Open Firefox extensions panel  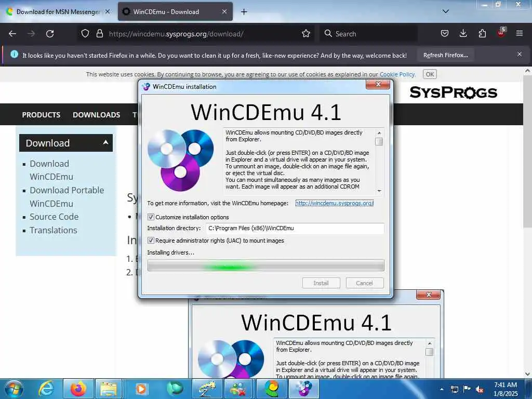tap(482, 34)
